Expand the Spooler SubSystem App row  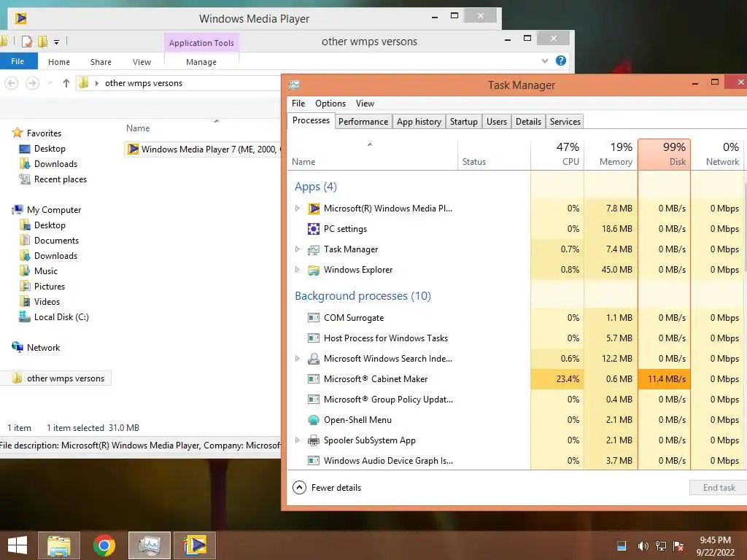[298, 440]
